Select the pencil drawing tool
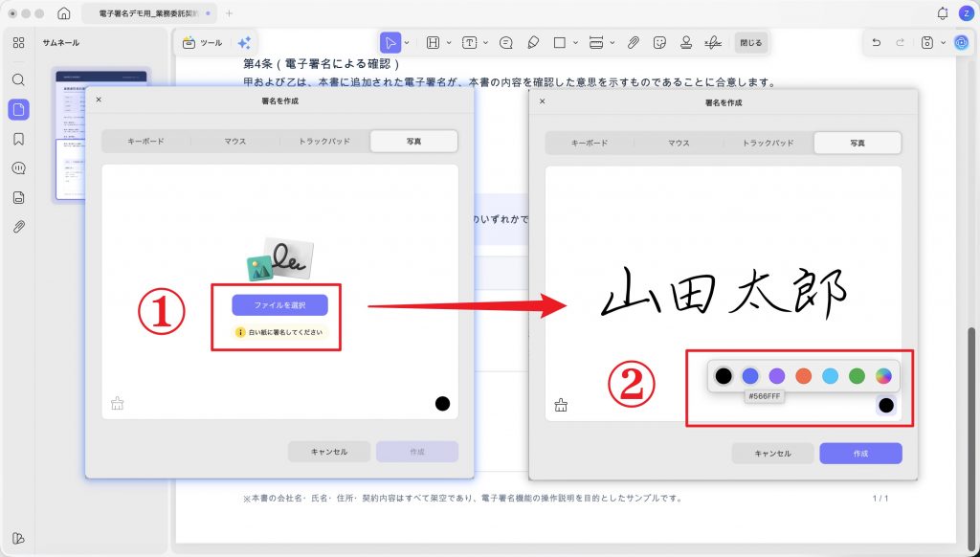980x557 pixels. point(533,42)
